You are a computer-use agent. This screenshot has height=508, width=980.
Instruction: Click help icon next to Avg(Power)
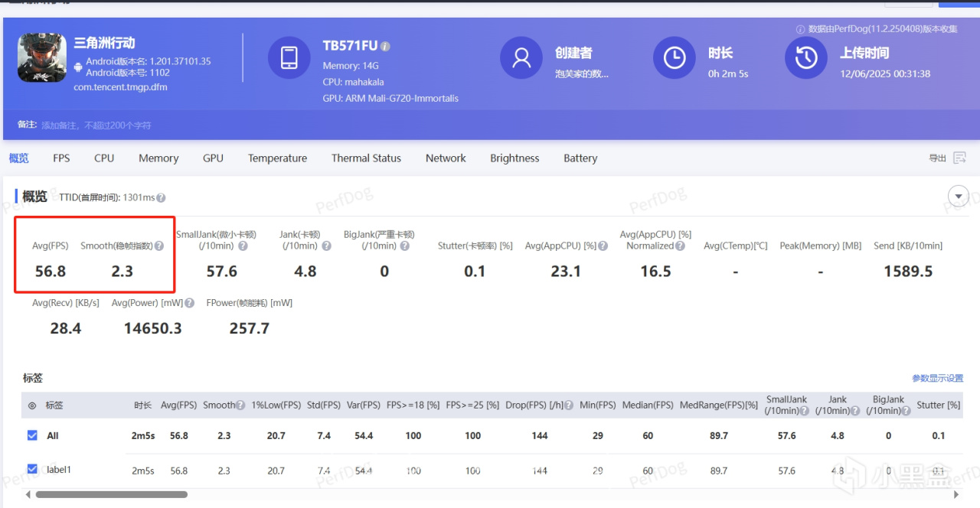click(x=189, y=303)
